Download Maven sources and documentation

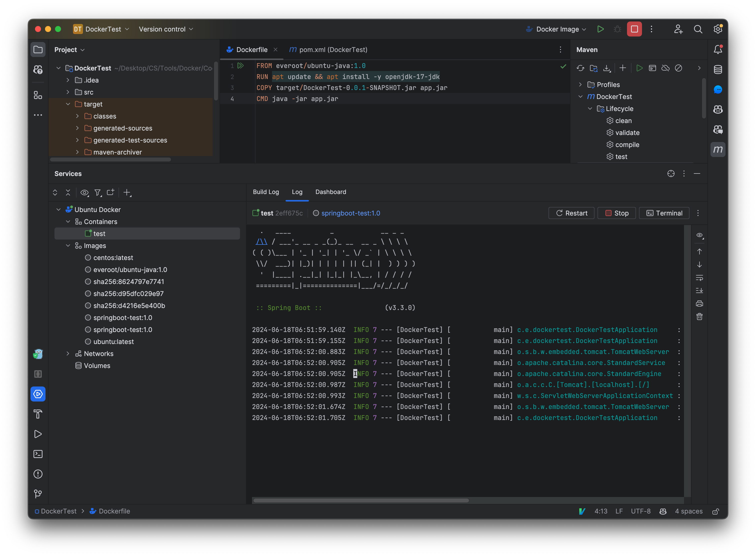click(606, 68)
